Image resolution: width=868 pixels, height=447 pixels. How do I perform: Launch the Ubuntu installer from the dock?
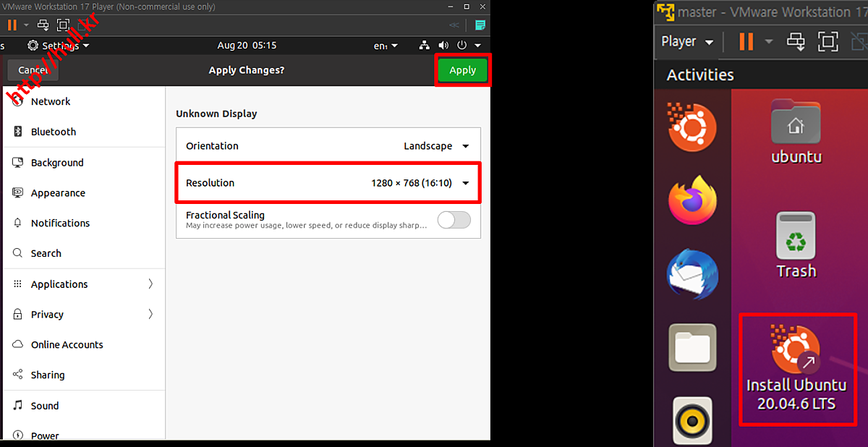pyautogui.click(x=692, y=127)
